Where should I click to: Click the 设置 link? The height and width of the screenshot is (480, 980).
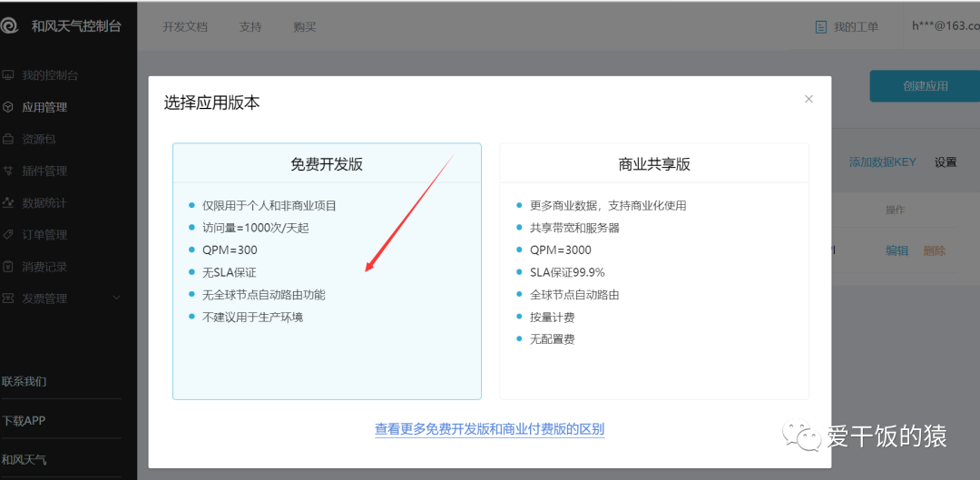click(946, 162)
